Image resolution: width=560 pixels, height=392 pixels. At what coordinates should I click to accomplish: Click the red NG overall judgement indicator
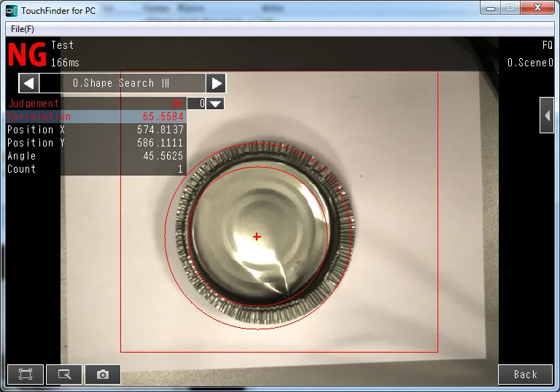point(27,55)
